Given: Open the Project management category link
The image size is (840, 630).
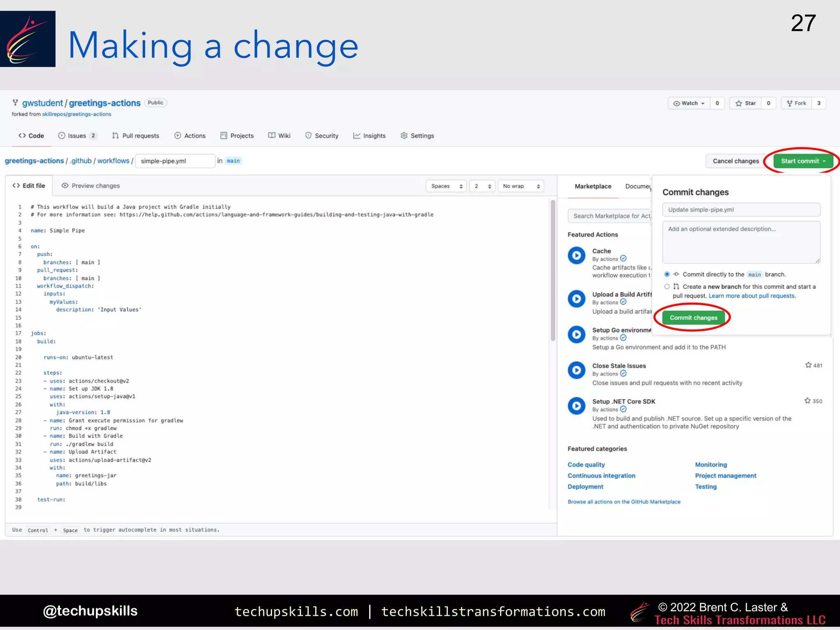Looking at the screenshot, I should (726, 476).
